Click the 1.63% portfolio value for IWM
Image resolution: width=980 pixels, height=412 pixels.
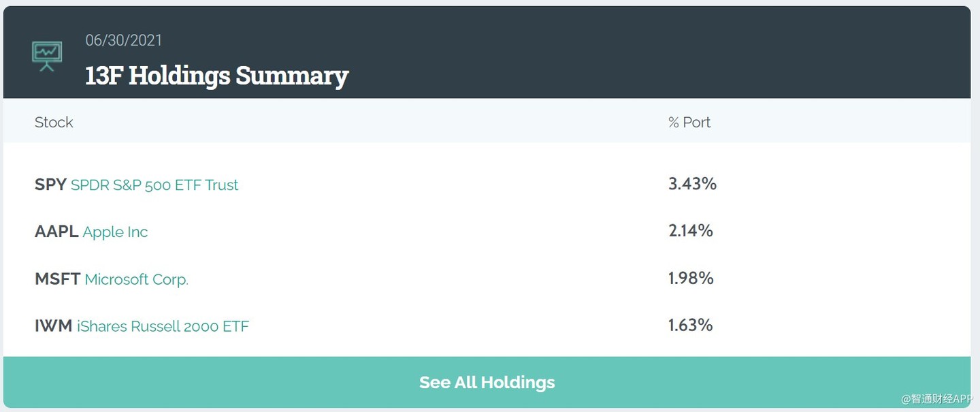(x=690, y=325)
